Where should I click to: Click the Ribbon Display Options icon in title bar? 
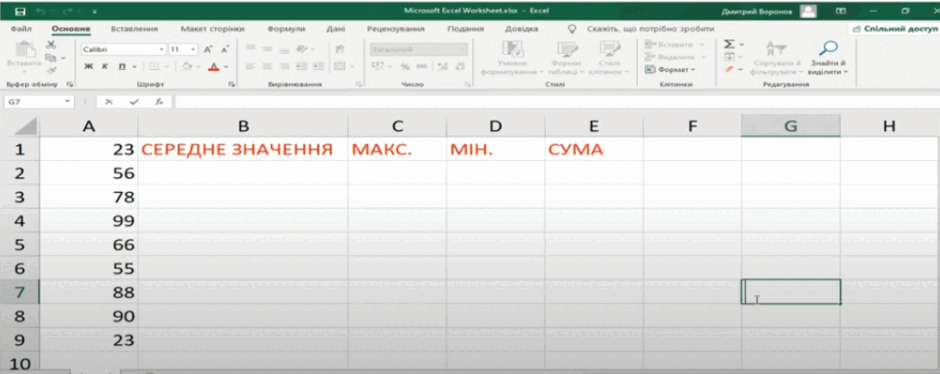840,11
